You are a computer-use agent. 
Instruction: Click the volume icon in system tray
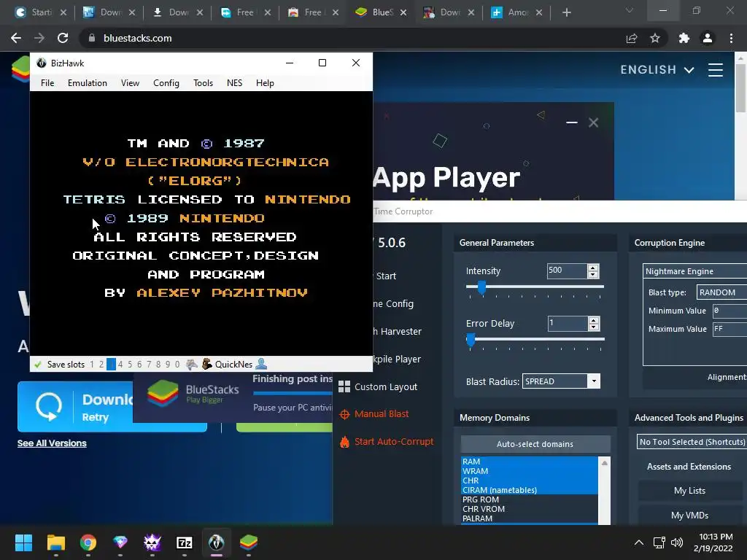pos(676,542)
